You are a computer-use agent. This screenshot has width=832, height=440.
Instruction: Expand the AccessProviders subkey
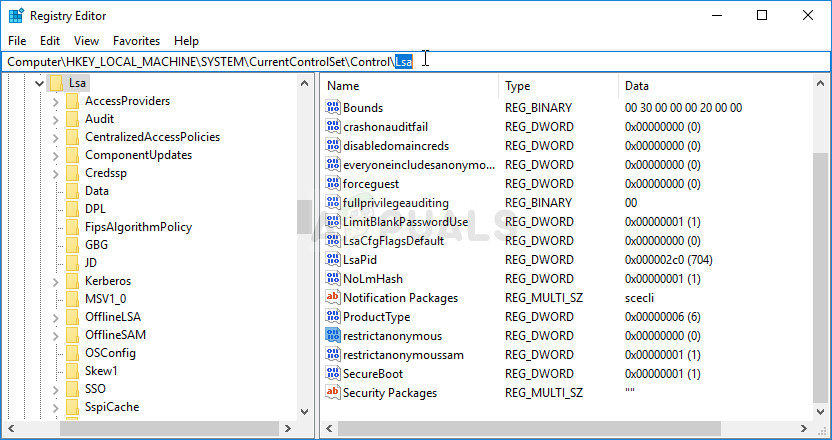pyautogui.click(x=56, y=101)
